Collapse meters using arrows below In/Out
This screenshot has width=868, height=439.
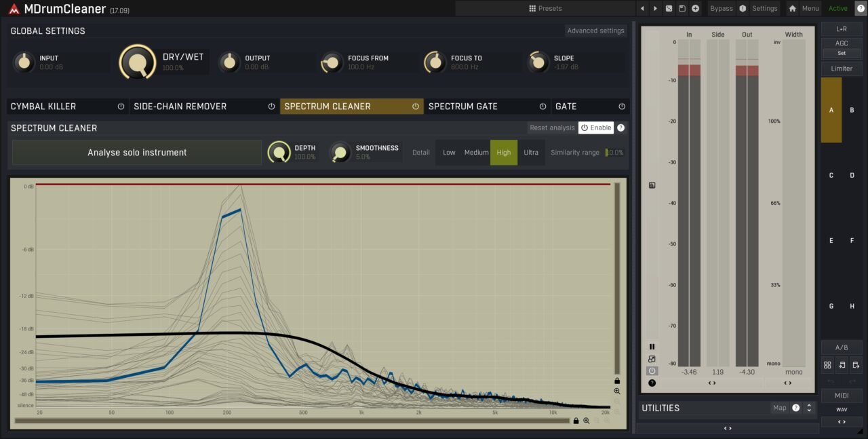point(712,383)
